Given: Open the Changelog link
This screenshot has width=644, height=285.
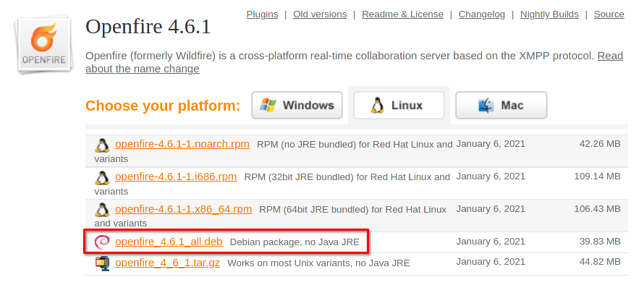Looking at the screenshot, I should click(x=482, y=14).
